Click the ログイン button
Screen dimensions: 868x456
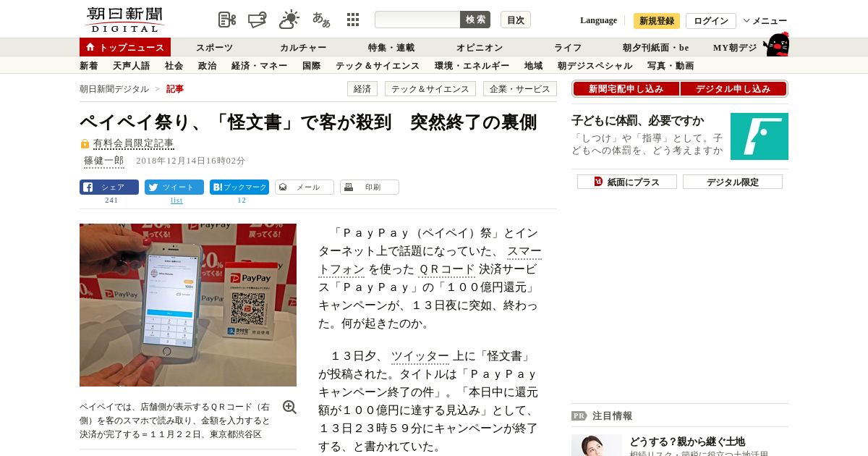pos(711,21)
